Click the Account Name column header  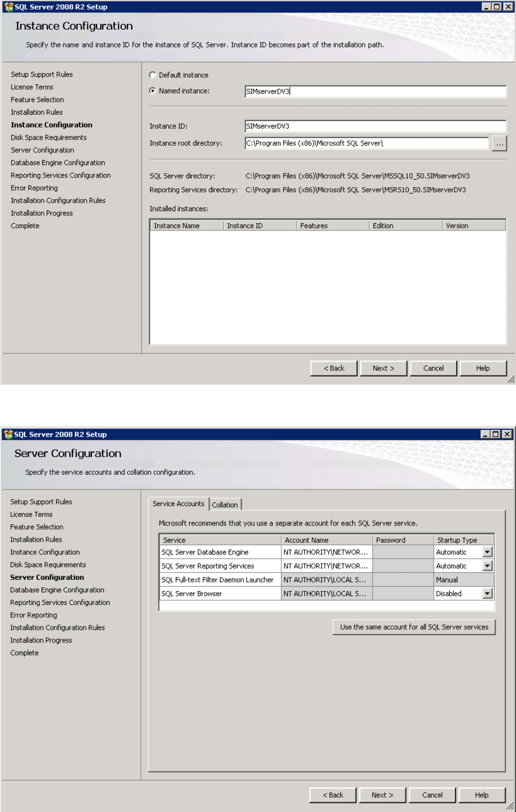pyautogui.click(x=327, y=540)
